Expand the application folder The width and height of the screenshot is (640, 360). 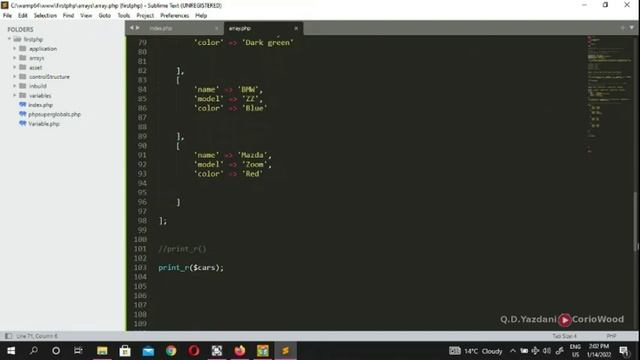pyautogui.click(x=14, y=49)
